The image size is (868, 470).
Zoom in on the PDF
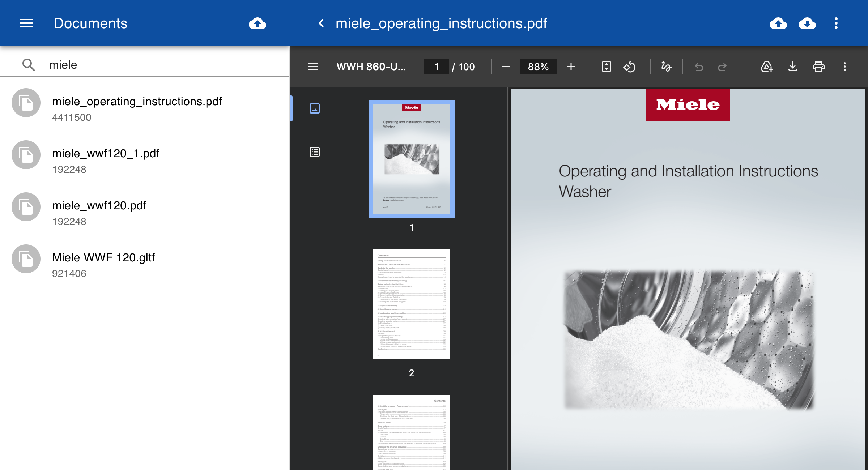(571, 67)
